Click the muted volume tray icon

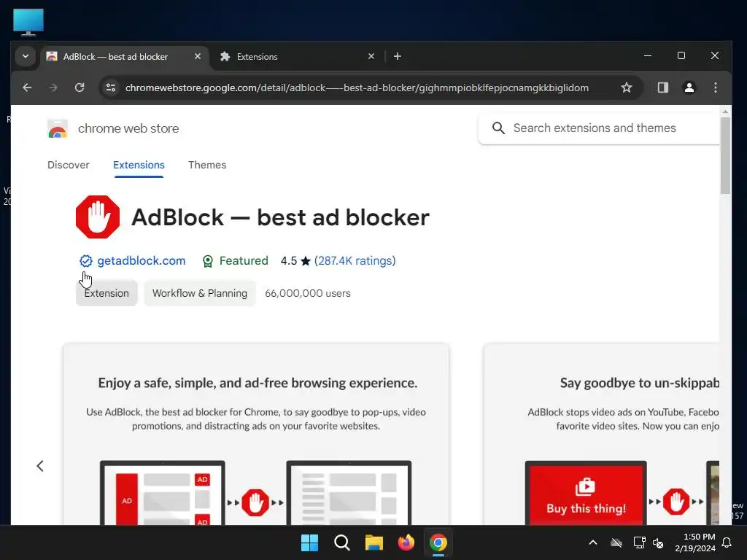click(x=658, y=542)
